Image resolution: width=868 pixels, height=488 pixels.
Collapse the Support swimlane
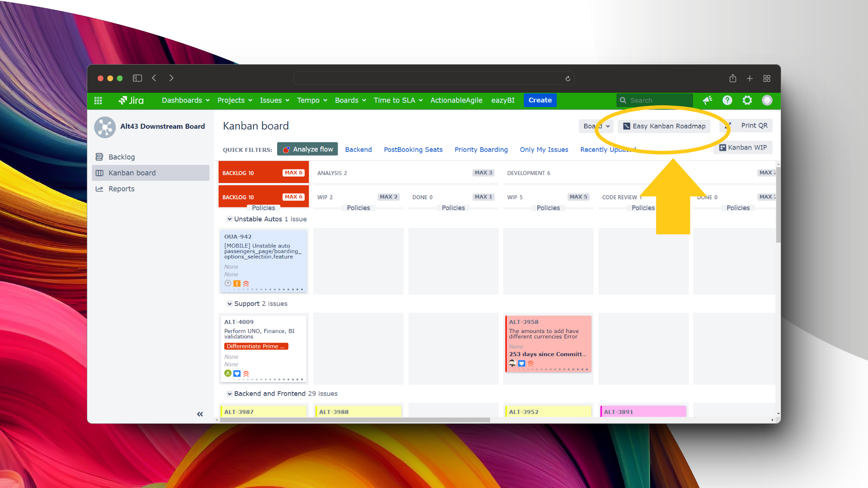click(230, 304)
